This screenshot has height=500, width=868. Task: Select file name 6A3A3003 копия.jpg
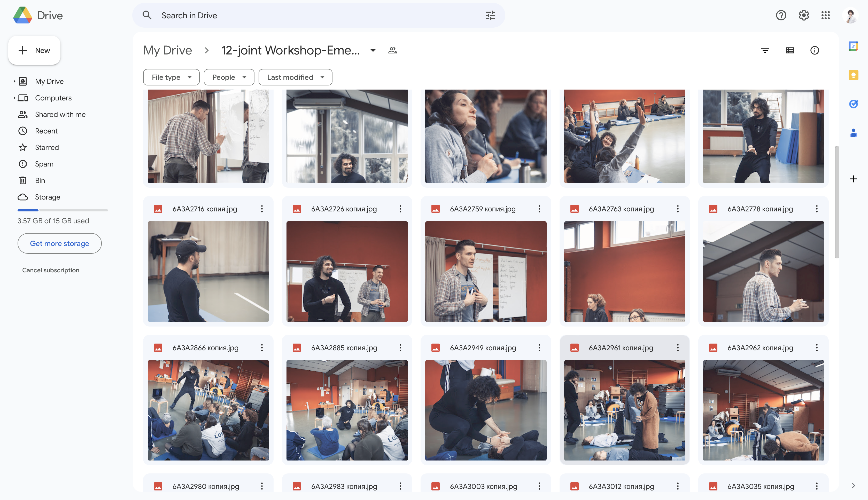point(484,486)
